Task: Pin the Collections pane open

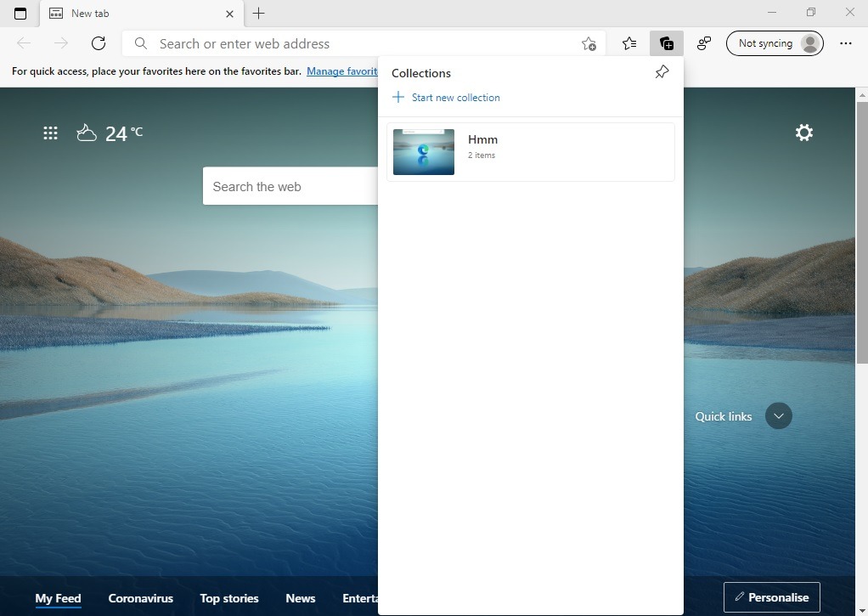Action: pyautogui.click(x=662, y=72)
